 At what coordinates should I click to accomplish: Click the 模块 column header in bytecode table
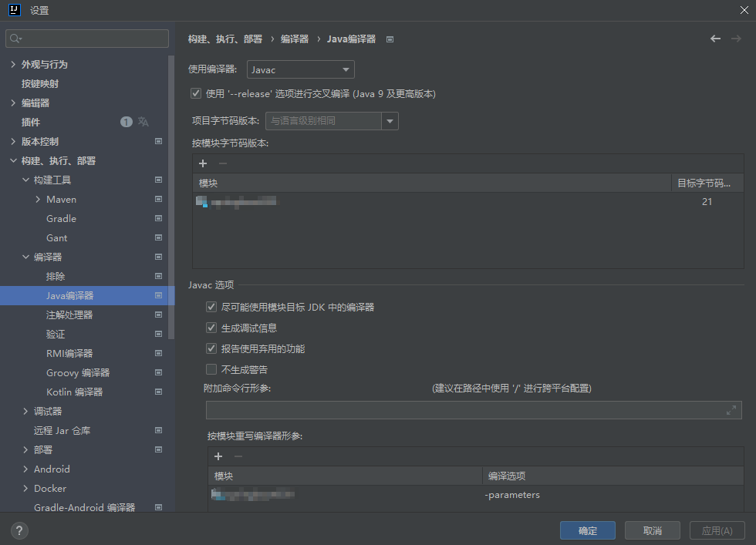(x=431, y=183)
